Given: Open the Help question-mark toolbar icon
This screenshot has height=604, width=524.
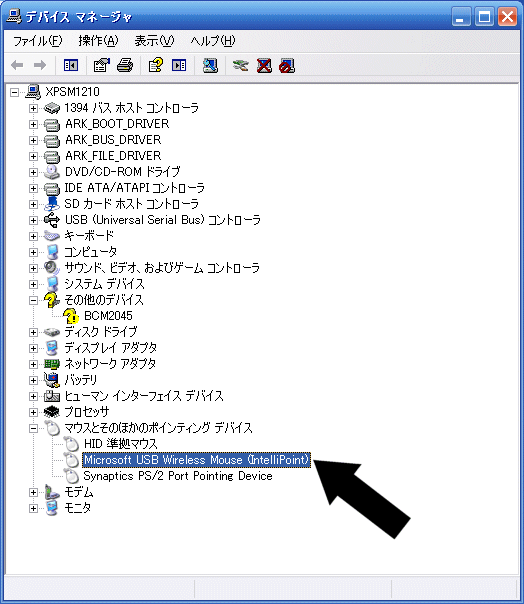Looking at the screenshot, I should (x=156, y=65).
